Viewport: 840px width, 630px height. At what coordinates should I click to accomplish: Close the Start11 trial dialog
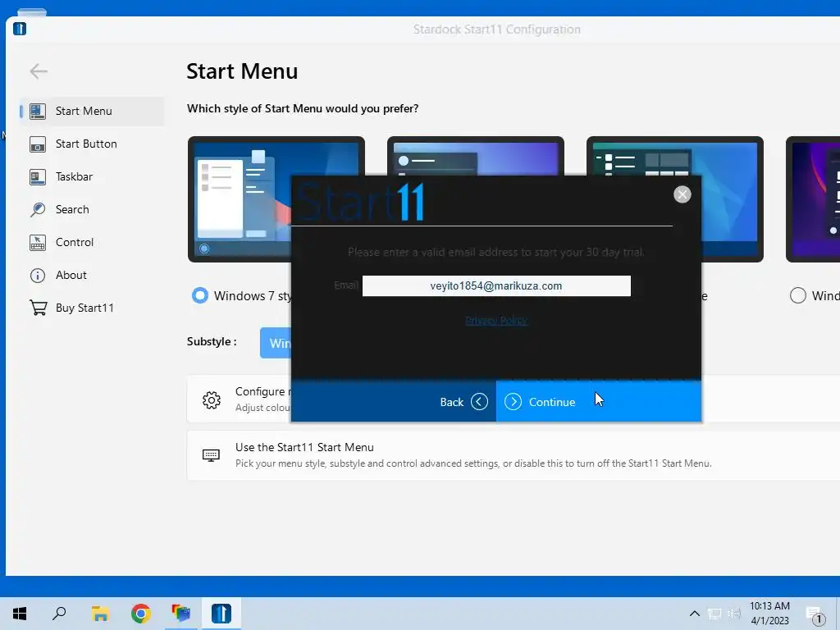[x=682, y=194]
